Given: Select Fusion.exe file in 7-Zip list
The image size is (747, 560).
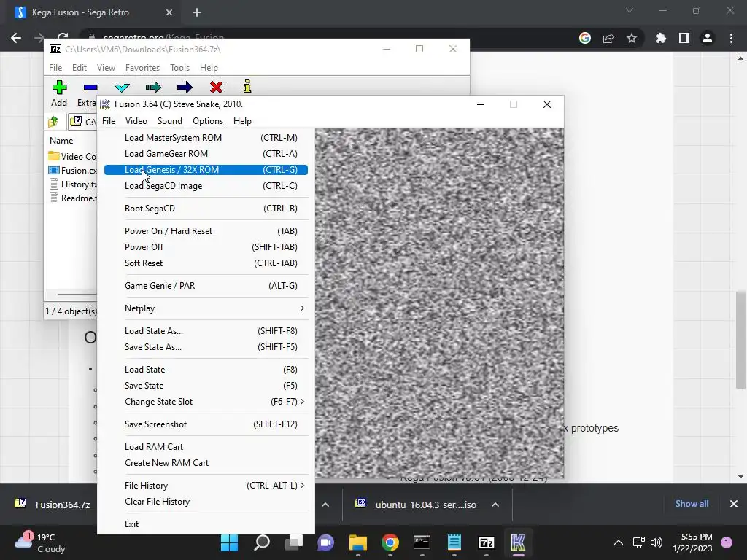Looking at the screenshot, I should [72, 170].
